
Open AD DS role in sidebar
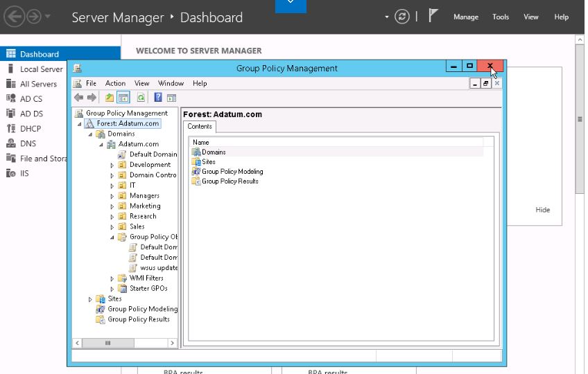pyautogui.click(x=31, y=114)
